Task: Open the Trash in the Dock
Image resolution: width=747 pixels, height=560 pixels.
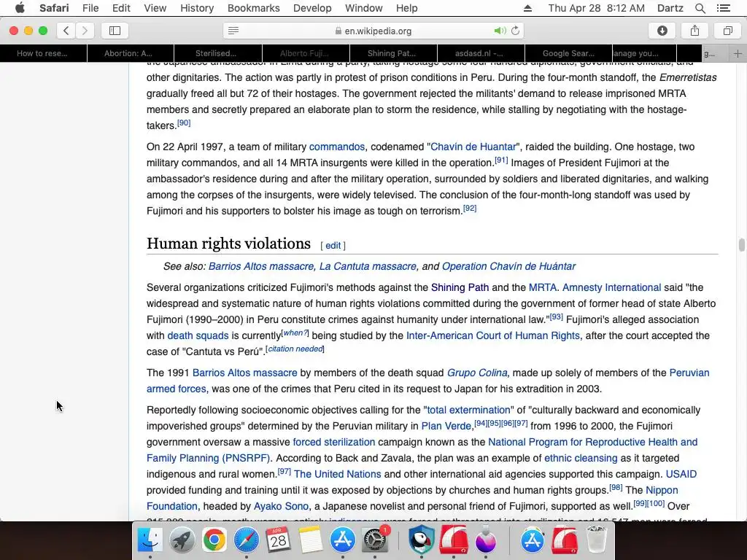Action: [x=597, y=540]
